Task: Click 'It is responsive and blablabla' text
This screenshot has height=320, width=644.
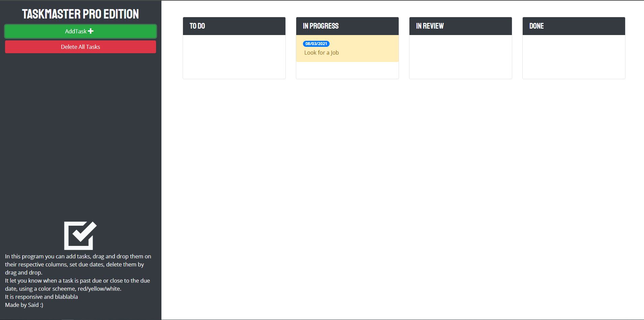Action: (x=41, y=297)
